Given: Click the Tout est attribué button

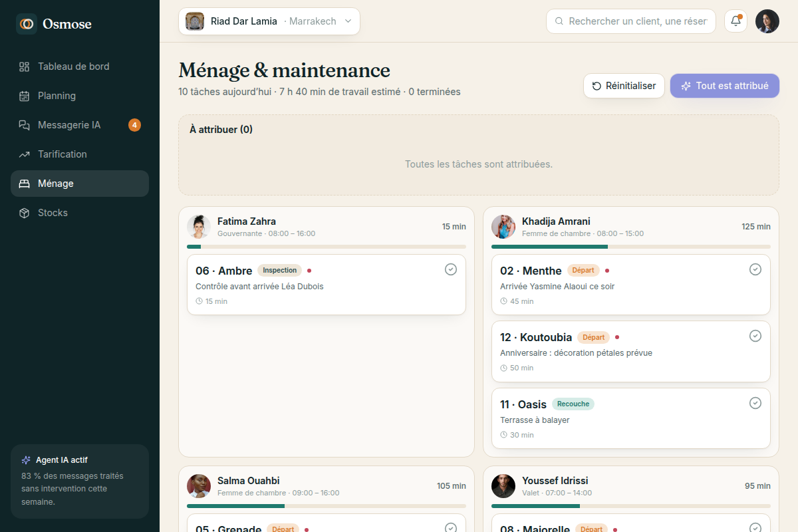Looking at the screenshot, I should coord(725,86).
